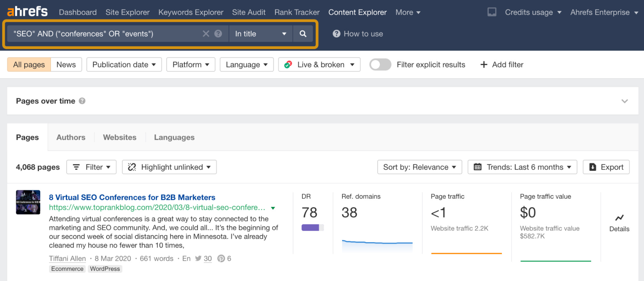Image resolution: width=644 pixels, height=281 pixels.
Task: Switch to the Authors tab
Action: pos(71,137)
